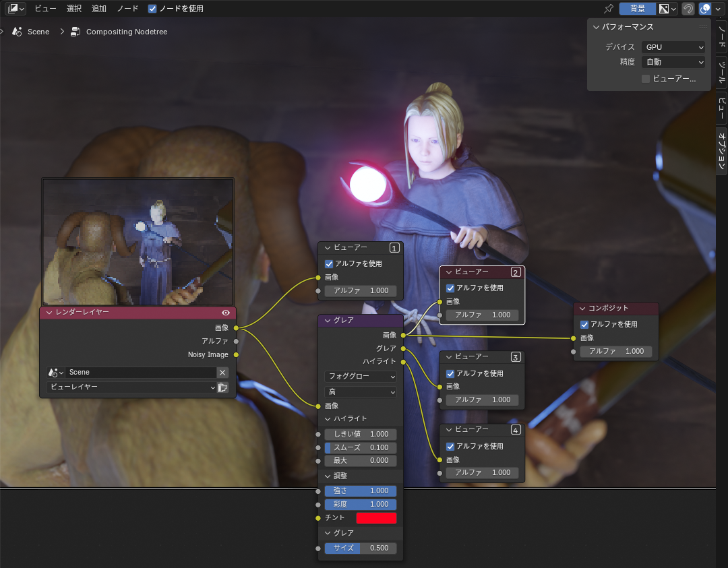Open the 追加 menu in the header

98,8
